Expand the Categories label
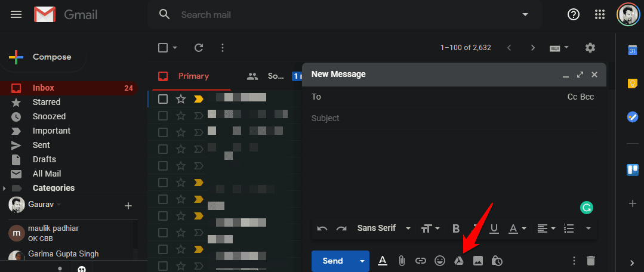This screenshot has width=644, height=272. coord(5,188)
